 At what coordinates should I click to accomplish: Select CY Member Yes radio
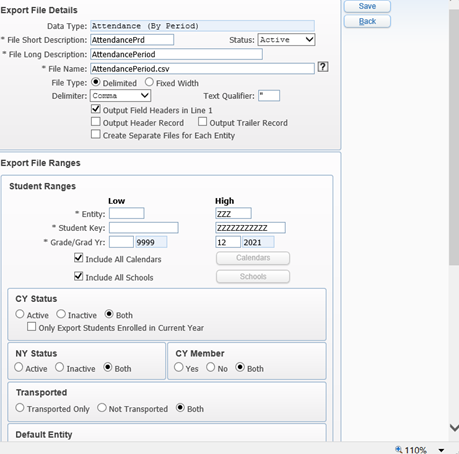click(x=179, y=367)
